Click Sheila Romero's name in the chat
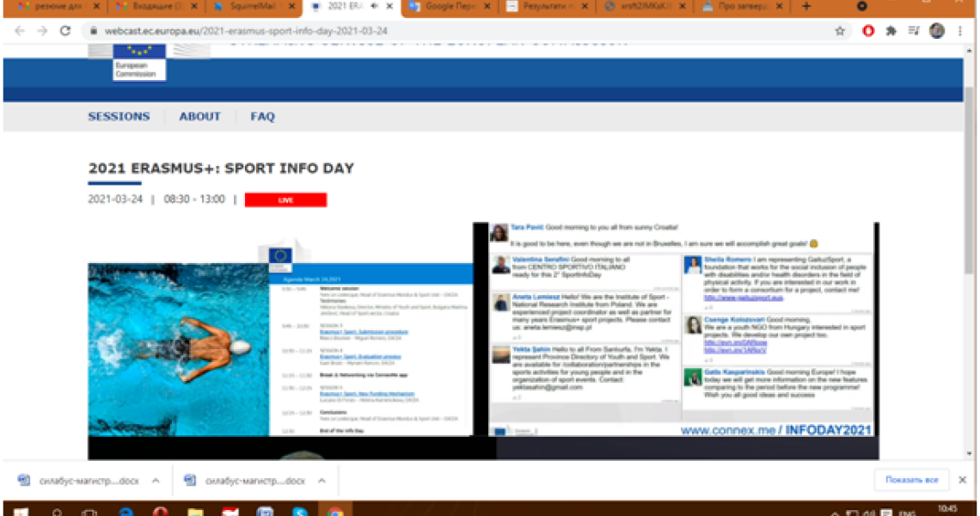 coord(727,259)
